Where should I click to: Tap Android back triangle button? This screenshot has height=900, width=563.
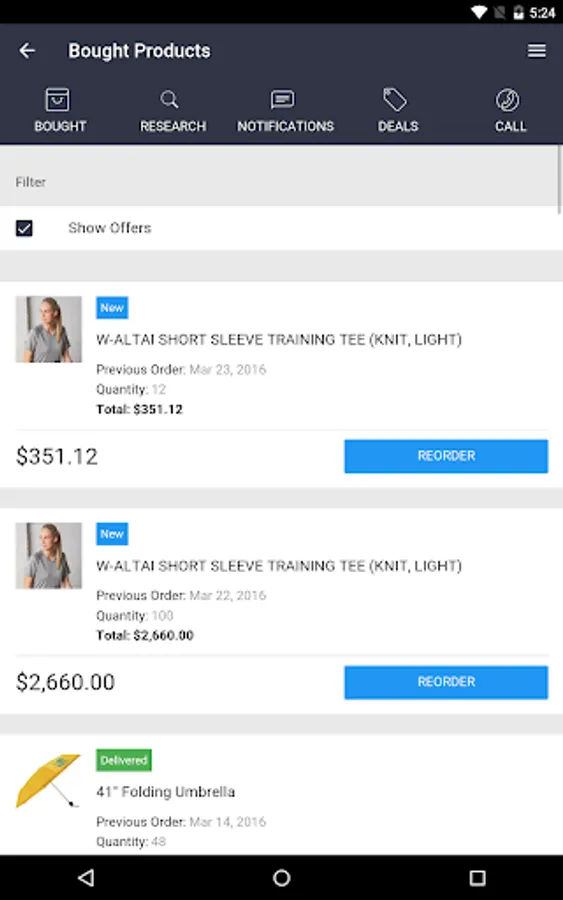(x=86, y=877)
